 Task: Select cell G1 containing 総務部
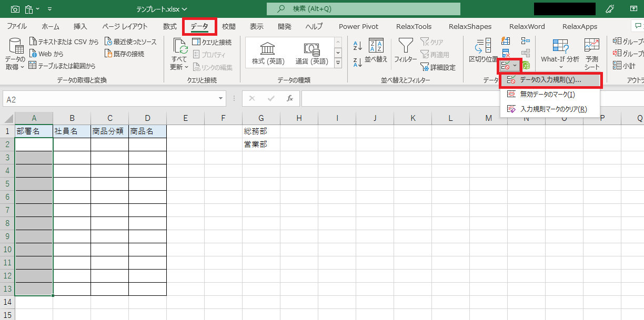[x=261, y=131]
